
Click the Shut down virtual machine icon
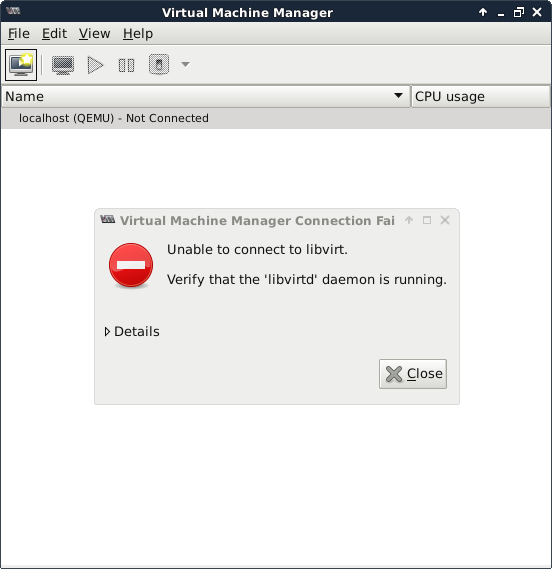[159, 65]
